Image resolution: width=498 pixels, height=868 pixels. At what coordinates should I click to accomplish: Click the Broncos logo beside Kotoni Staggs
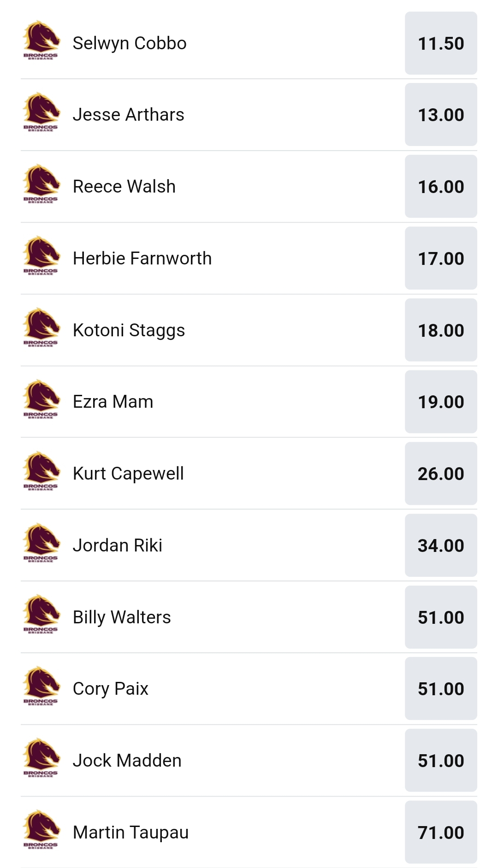pyautogui.click(x=41, y=328)
